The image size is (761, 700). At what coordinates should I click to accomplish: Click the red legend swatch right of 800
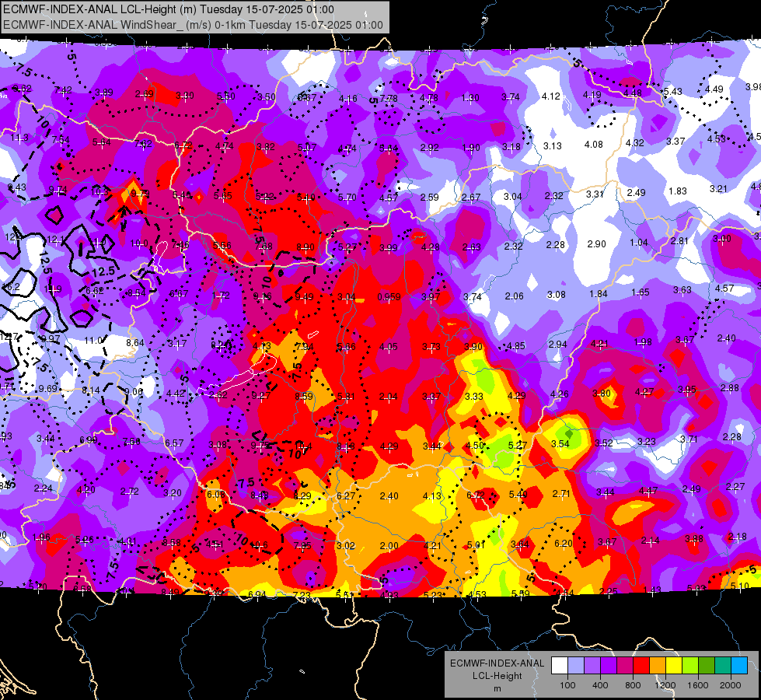pyautogui.click(x=641, y=666)
